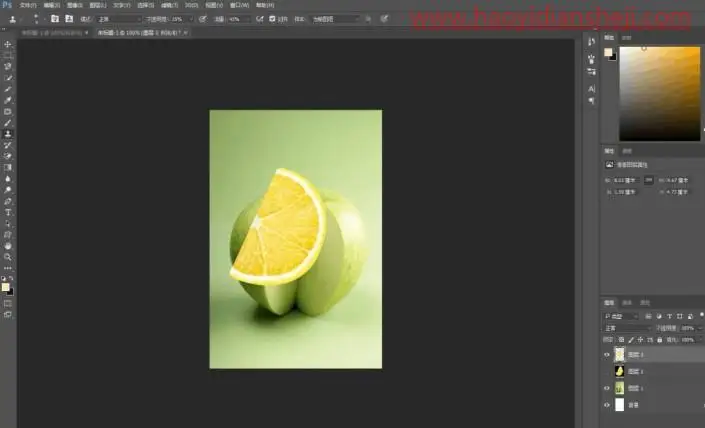
Task: Lock layer position button
Action: [640, 340]
